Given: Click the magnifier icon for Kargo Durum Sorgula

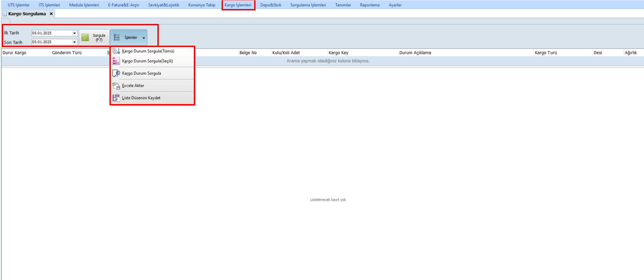Looking at the screenshot, I should (x=116, y=73).
